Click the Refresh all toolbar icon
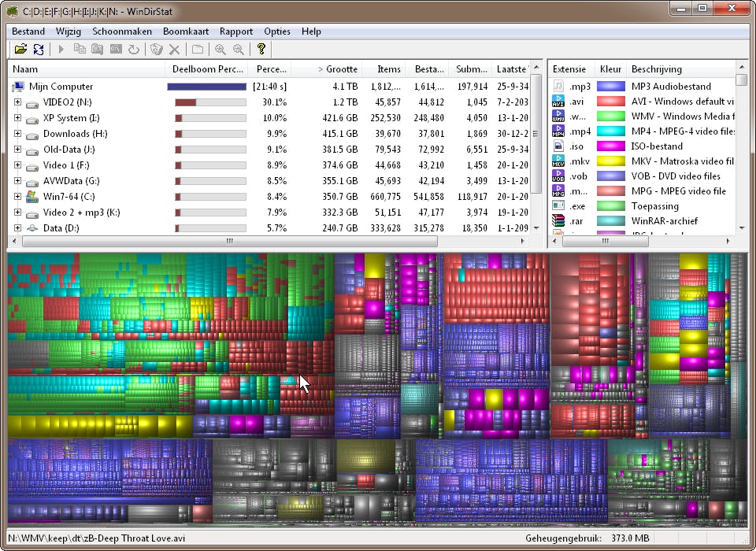Viewport: 756px width, 551px height. 38,50
